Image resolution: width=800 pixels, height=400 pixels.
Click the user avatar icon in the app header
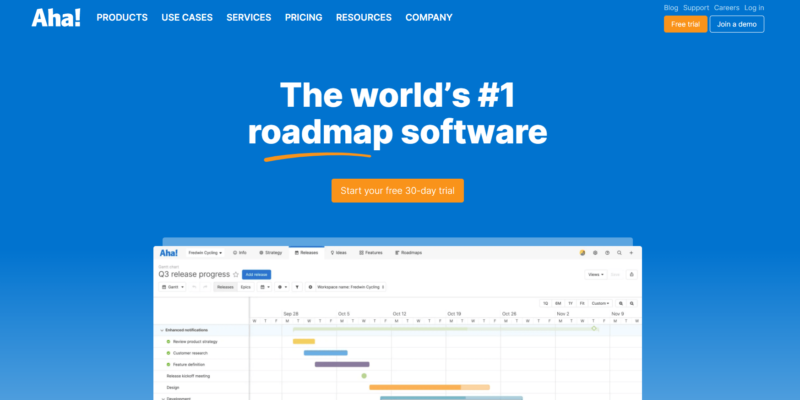[x=582, y=253]
